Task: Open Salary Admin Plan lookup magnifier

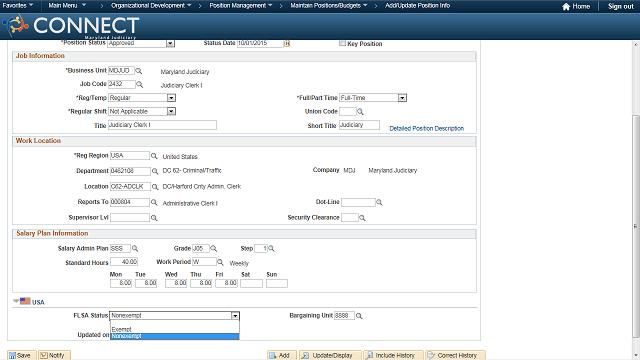Action: [135, 249]
